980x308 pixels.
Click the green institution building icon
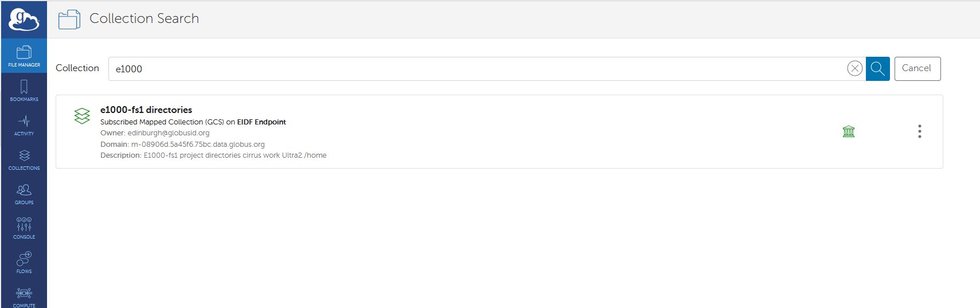(x=849, y=132)
